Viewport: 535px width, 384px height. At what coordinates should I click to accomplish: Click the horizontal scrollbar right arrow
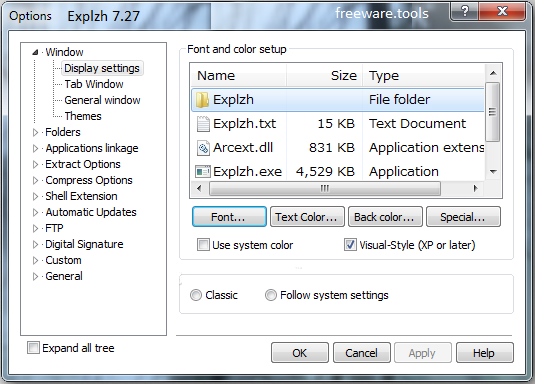click(475, 188)
